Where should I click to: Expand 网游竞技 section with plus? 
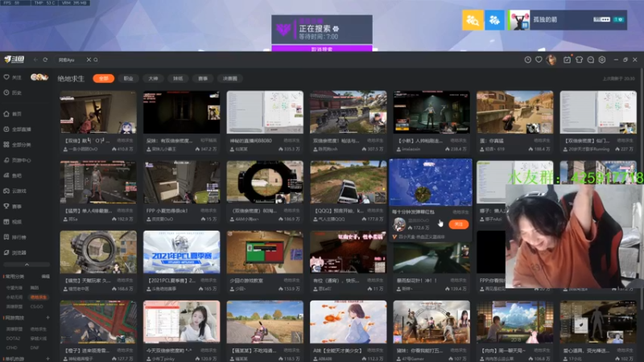(47, 318)
